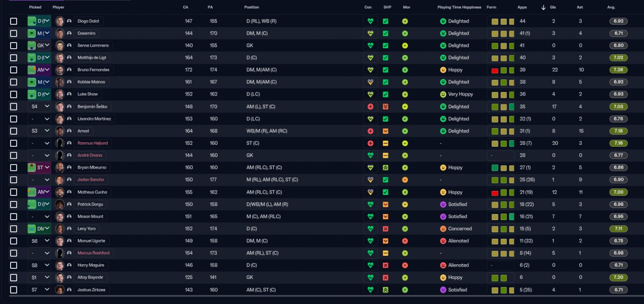
Task: Sort by the Avg. column header
Action: (611, 8)
